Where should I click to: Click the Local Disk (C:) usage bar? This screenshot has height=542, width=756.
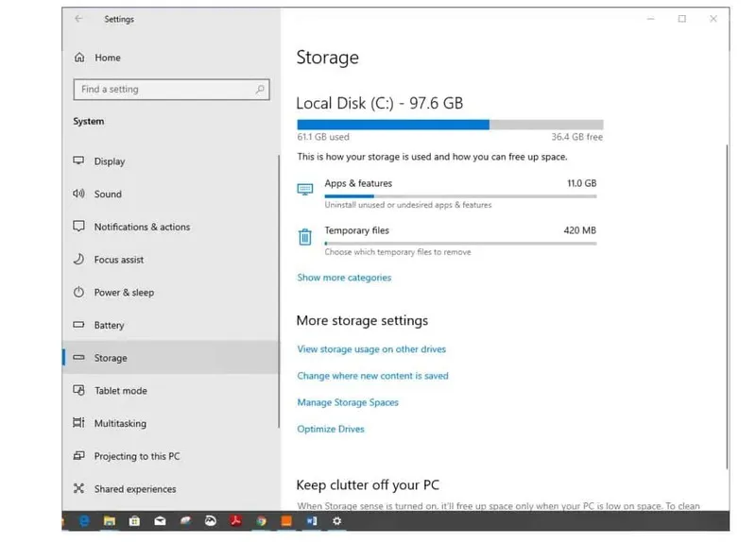coord(450,125)
